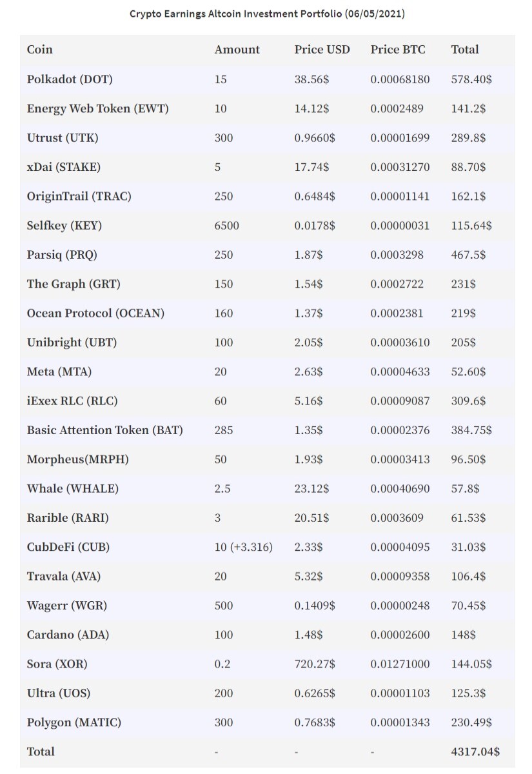Select Basic Attention Token (BAT) cell
This screenshot has height=774, width=532.
pyautogui.click(x=105, y=430)
